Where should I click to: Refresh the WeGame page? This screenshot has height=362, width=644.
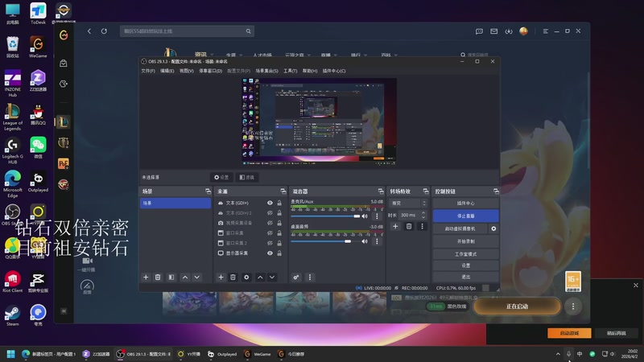[104, 31]
